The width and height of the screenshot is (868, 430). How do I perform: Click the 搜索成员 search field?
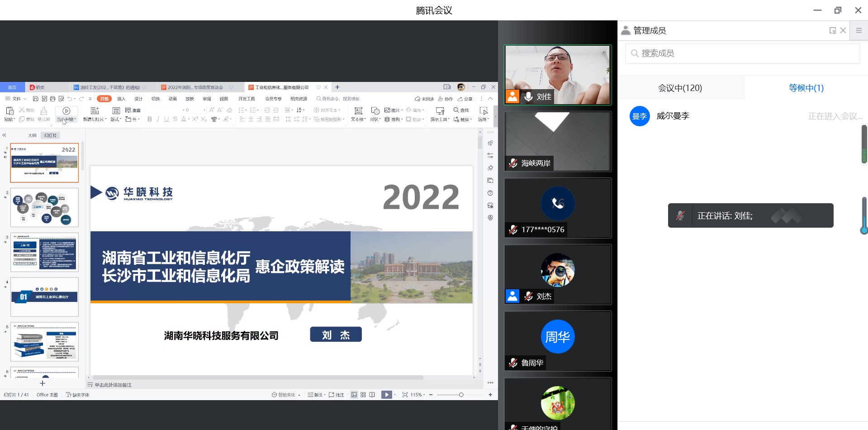tap(743, 53)
